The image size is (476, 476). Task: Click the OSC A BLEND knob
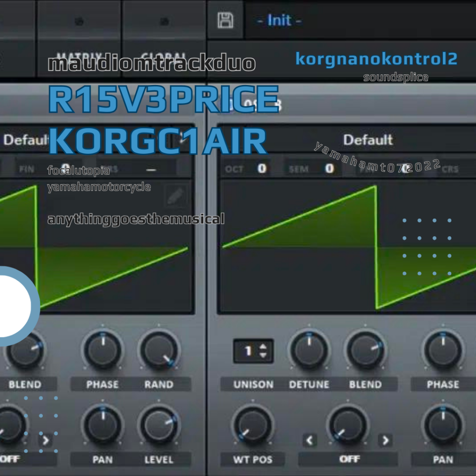(x=25, y=350)
